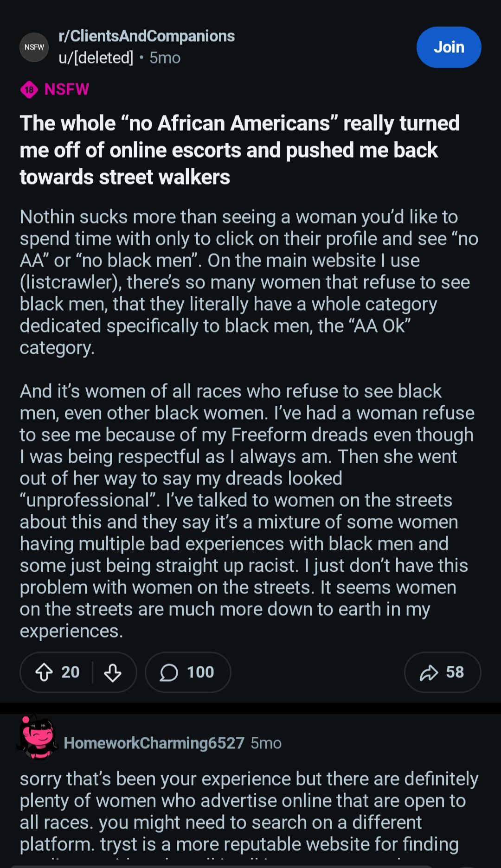
Task: Open the r/ClientsAndCompanions subreddit link
Action: 147,36
